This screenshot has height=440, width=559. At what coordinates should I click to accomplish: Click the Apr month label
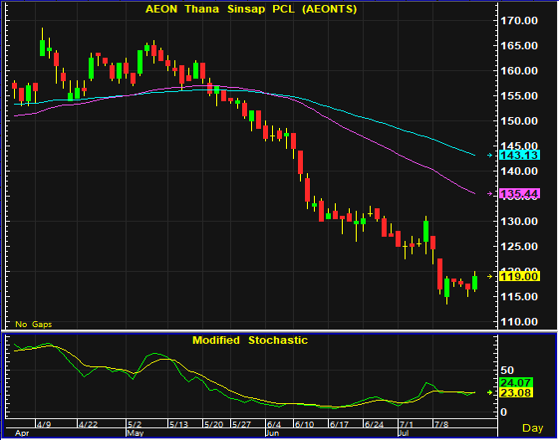click(x=22, y=433)
